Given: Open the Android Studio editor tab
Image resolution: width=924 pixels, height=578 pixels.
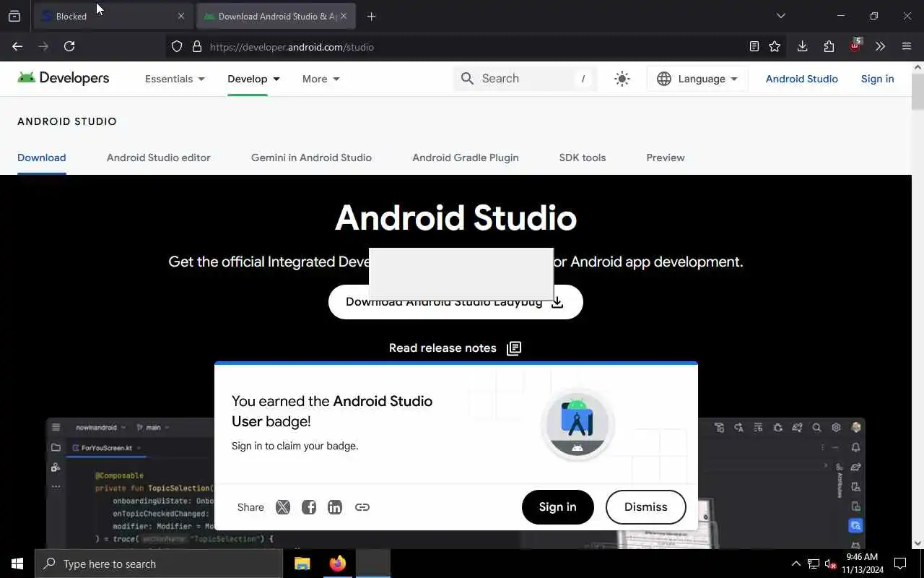Looking at the screenshot, I should pyautogui.click(x=159, y=158).
